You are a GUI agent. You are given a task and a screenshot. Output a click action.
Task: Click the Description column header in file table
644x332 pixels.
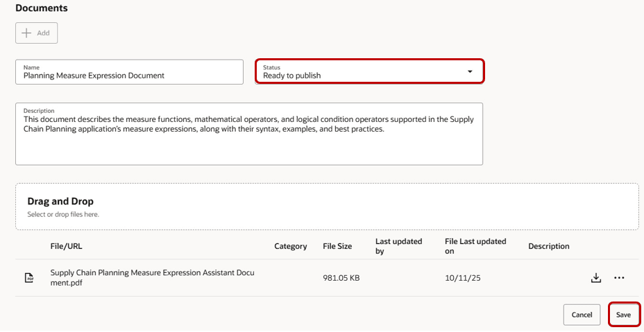pos(548,246)
